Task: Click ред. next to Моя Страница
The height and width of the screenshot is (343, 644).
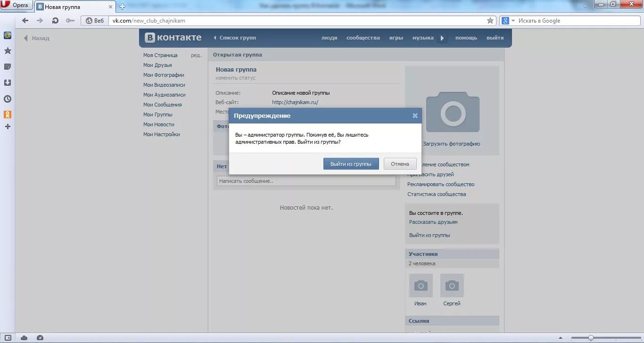Action: [x=196, y=55]
